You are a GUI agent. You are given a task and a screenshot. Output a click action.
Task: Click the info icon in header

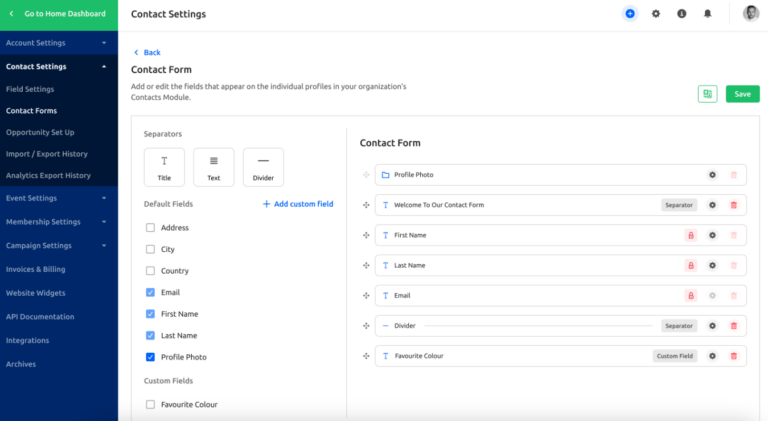click(x=682, y=14)
